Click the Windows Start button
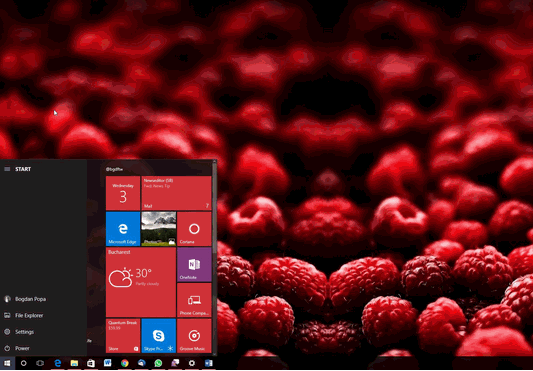Screen dimensions: 533x371 [7, 363]
